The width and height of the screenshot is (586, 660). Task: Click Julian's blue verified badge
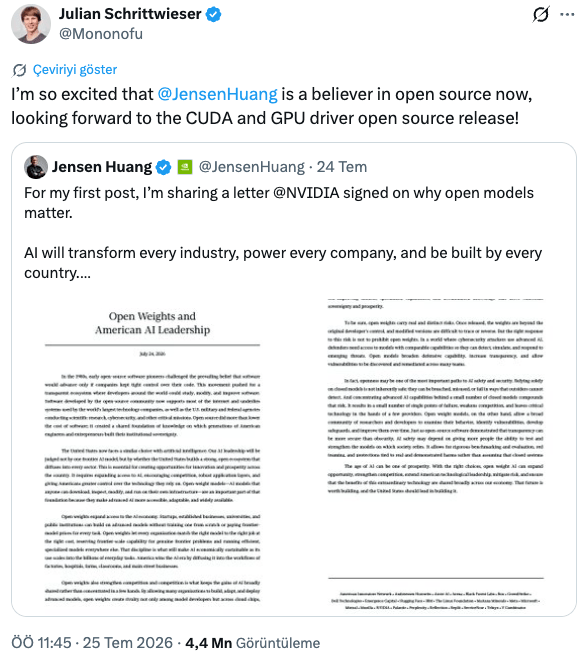213,14
